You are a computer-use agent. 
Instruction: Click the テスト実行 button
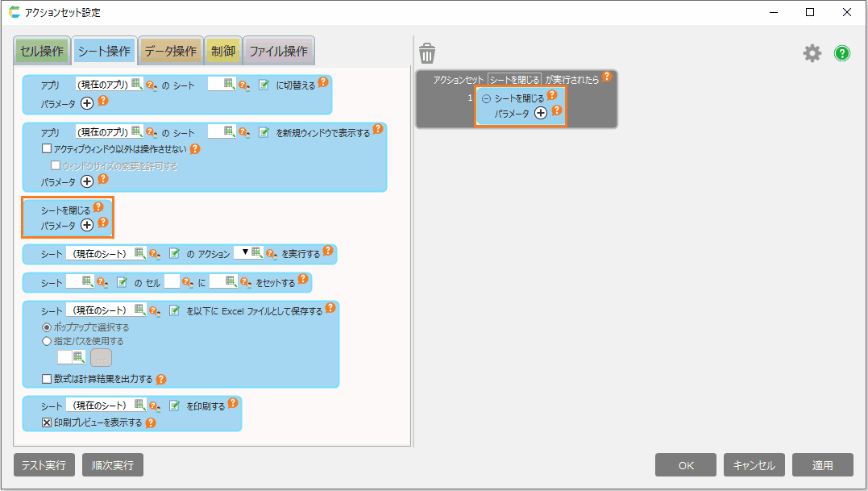pyautogui.click(x=44, y=465)
